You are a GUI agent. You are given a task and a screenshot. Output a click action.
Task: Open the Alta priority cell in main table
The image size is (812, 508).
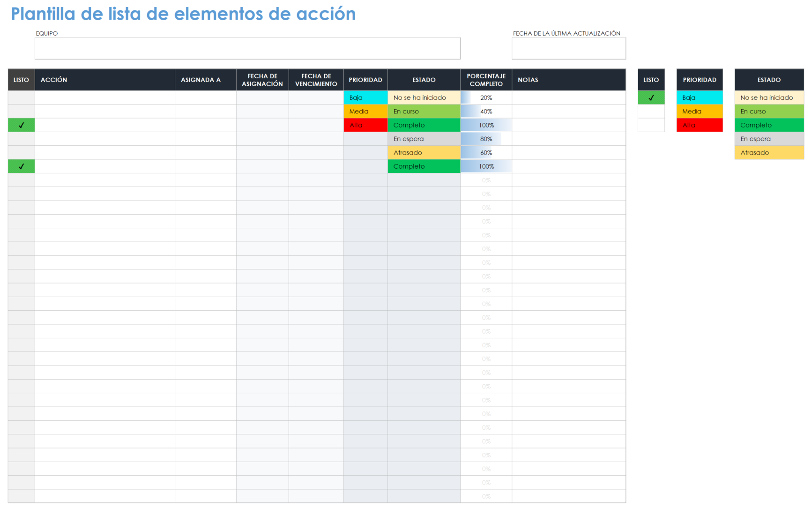tap(365, 125)
